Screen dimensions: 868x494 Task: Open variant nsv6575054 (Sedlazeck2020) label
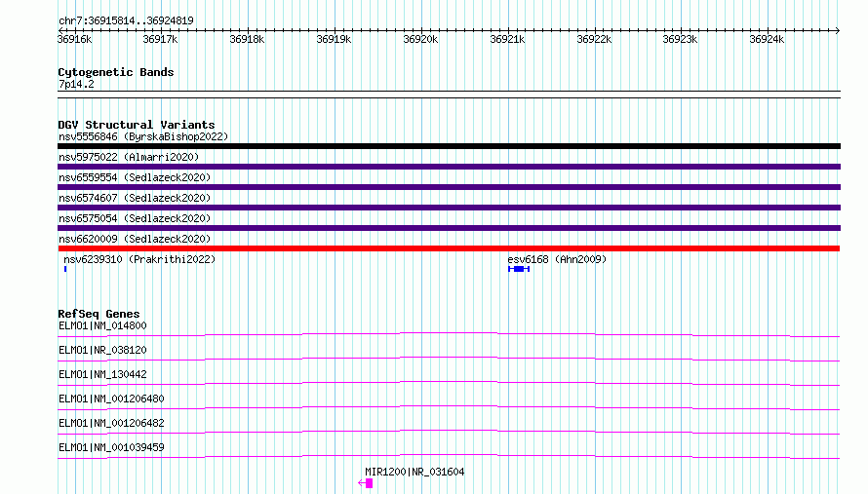pyautogui.click(x=135, y=218)
